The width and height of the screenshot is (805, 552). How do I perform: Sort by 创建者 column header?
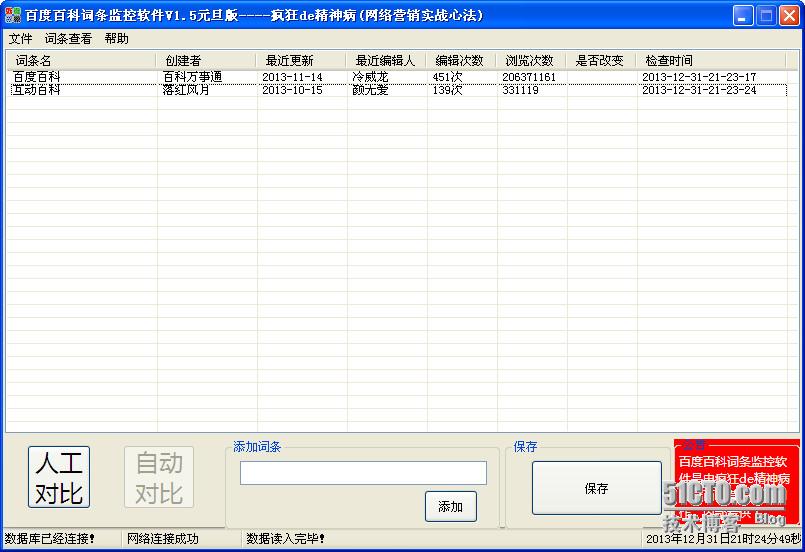[x=206, y=61]
